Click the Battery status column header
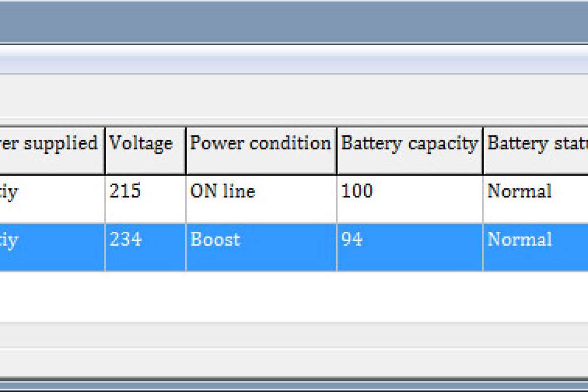This screenshot has width=588, height=392. coord(536,150)
